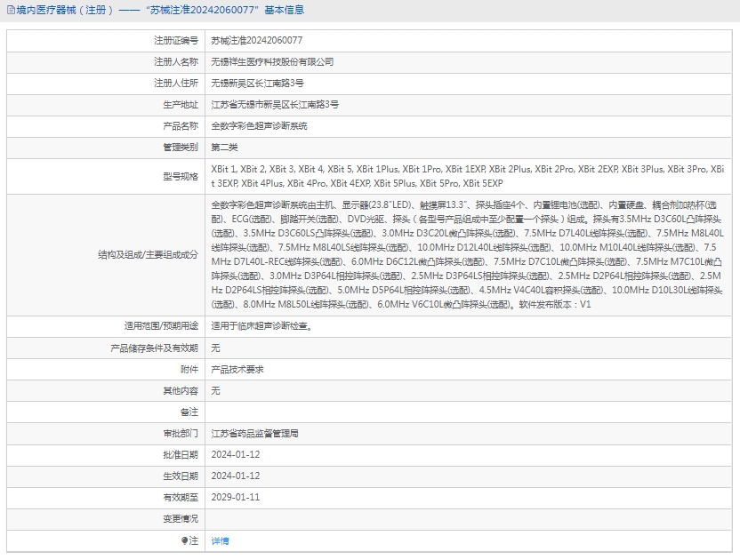740x560 pixels.
Task: Click intended use text 适用于临床超声诊断检查
Action: pos(261,326)
